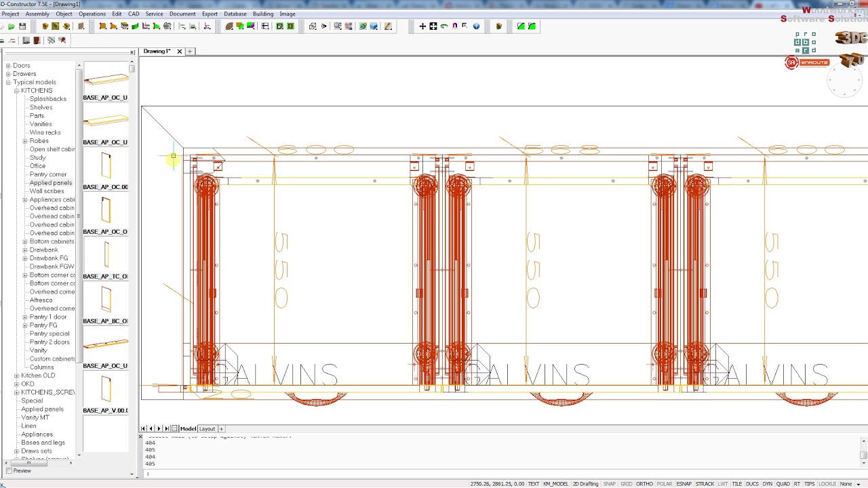This screenshot has width=868, height=488.
Task: Select the Splashbacks tree item
Action: tap(47, 99)
